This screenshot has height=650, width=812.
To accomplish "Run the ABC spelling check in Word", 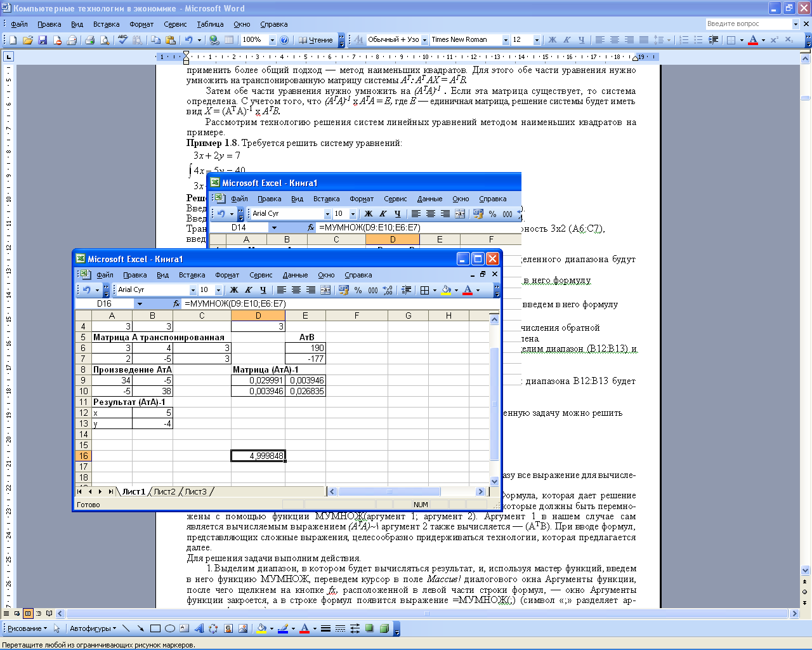I will click(x=123, y=40).
